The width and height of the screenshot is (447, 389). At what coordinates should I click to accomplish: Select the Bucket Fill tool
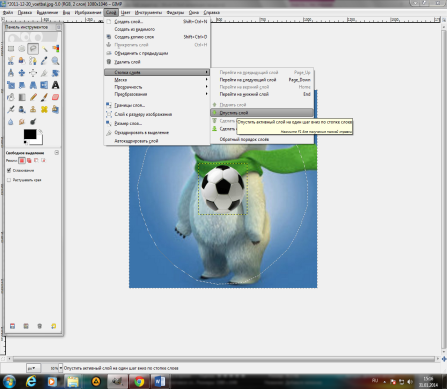click(11, 97)
